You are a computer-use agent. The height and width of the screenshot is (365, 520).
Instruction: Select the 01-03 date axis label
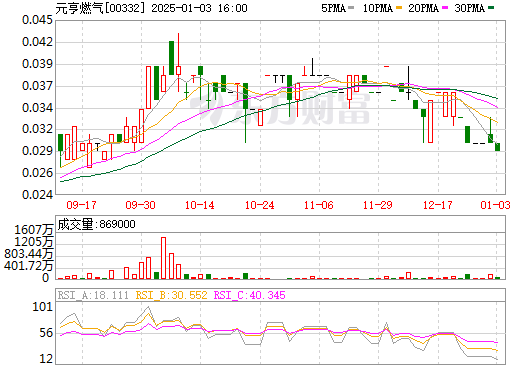[x=495, y=205]
